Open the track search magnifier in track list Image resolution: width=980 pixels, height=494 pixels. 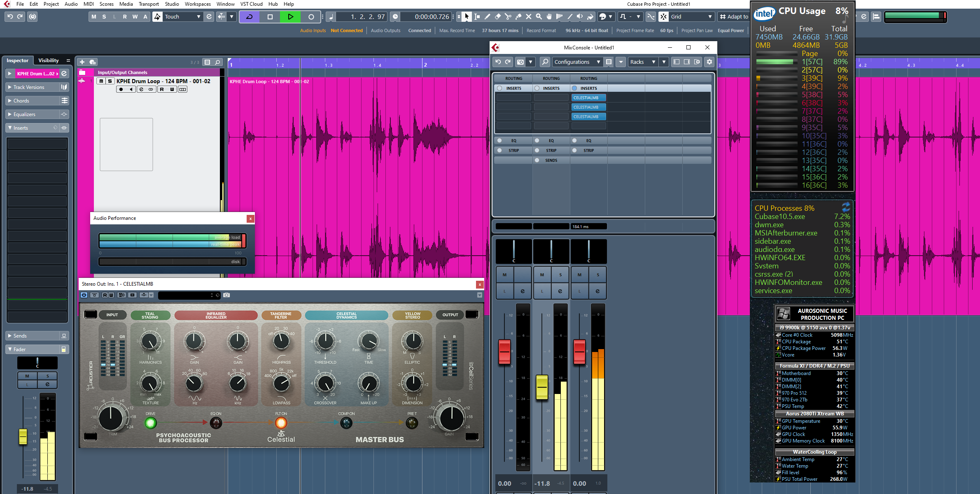(x=217, y=62)
